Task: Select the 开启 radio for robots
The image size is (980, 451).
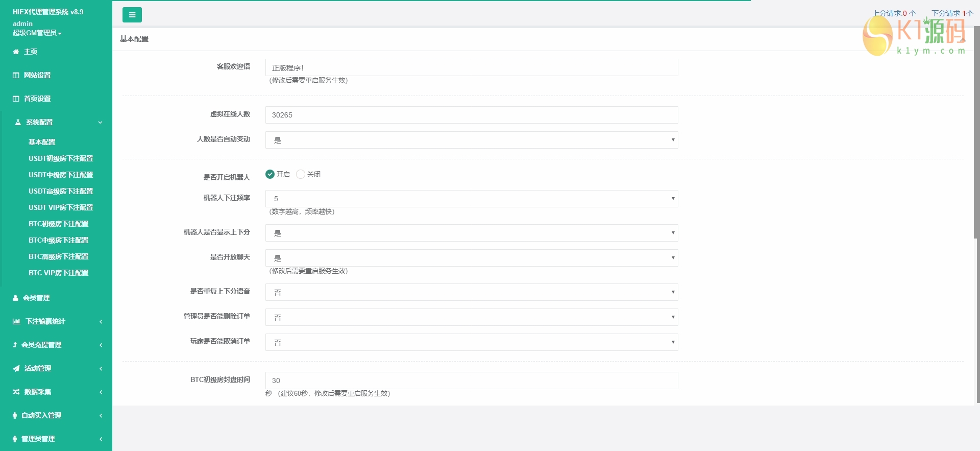Action: [270, 174]
